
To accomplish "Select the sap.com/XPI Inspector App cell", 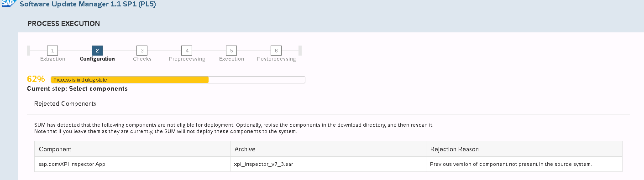I will [x=132, y=164].
